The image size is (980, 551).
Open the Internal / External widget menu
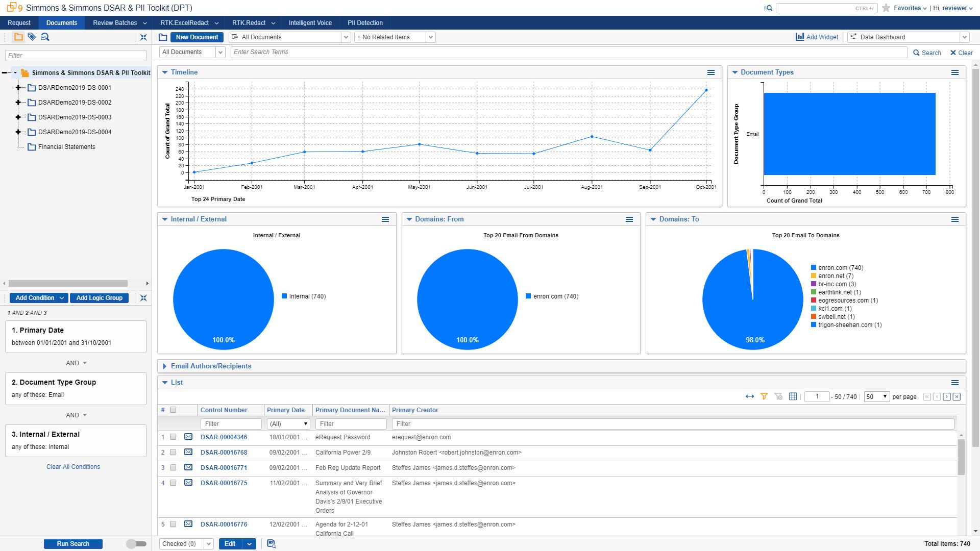(385, 219)
